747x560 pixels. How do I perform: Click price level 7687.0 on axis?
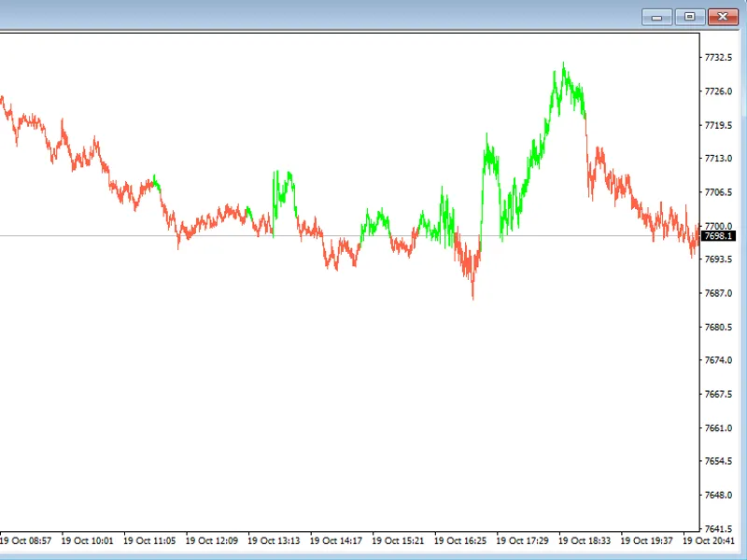click(718, 293)
